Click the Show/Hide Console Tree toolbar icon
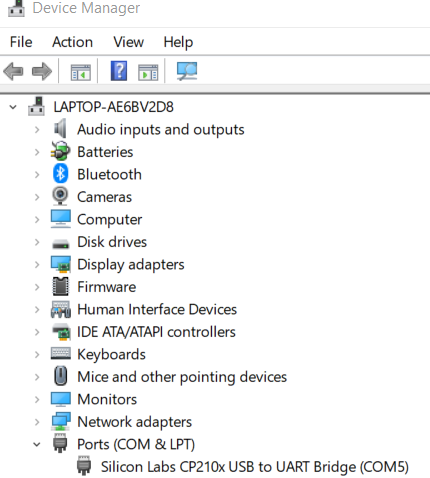The image size is (430, 478). pos(81,72)
